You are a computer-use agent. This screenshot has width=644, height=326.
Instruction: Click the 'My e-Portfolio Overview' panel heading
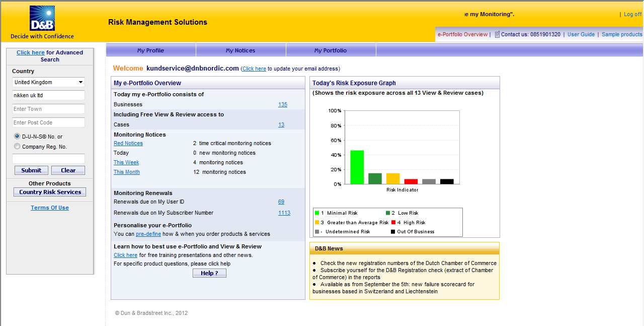(x=147, y=83)
